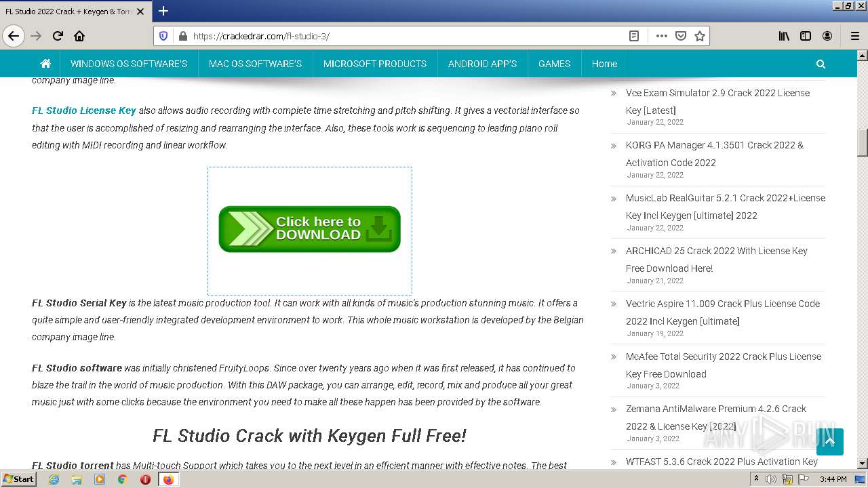This screenshot has width=868, height=488.
Task: Open the browser home page icon
Action: (x=79, y=36)
